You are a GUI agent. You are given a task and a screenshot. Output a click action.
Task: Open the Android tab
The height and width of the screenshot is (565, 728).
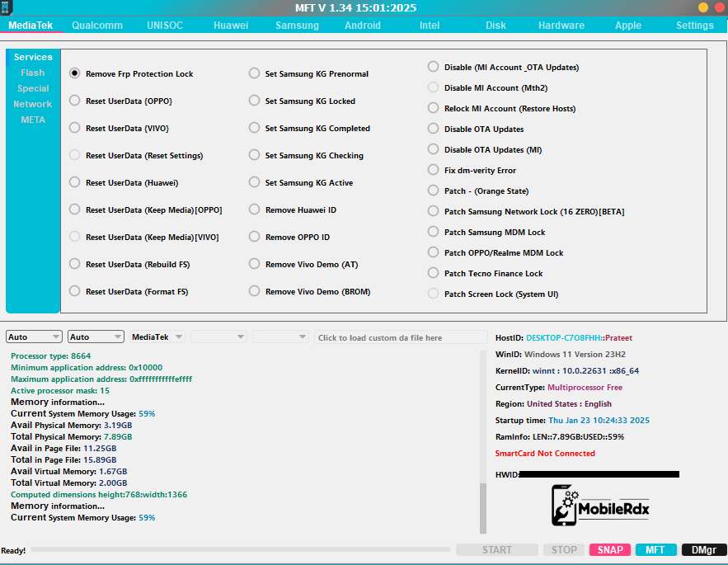[363, 25]
